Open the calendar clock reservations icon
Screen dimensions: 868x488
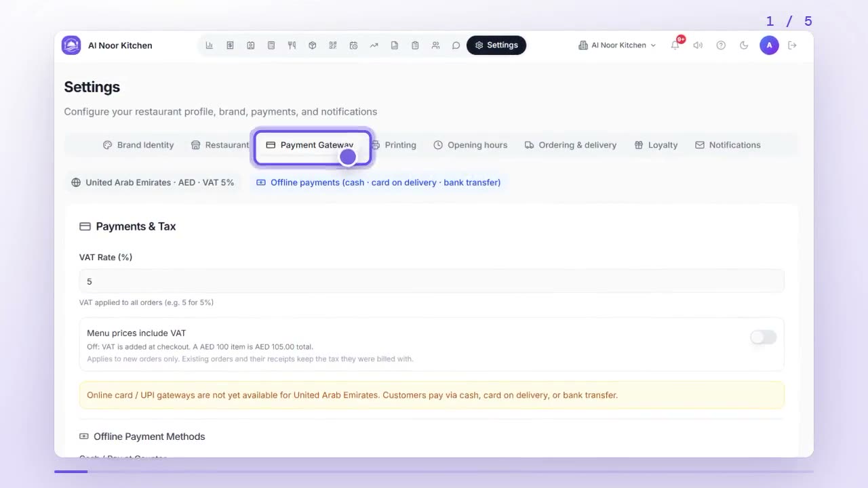[x=353, y=45]
